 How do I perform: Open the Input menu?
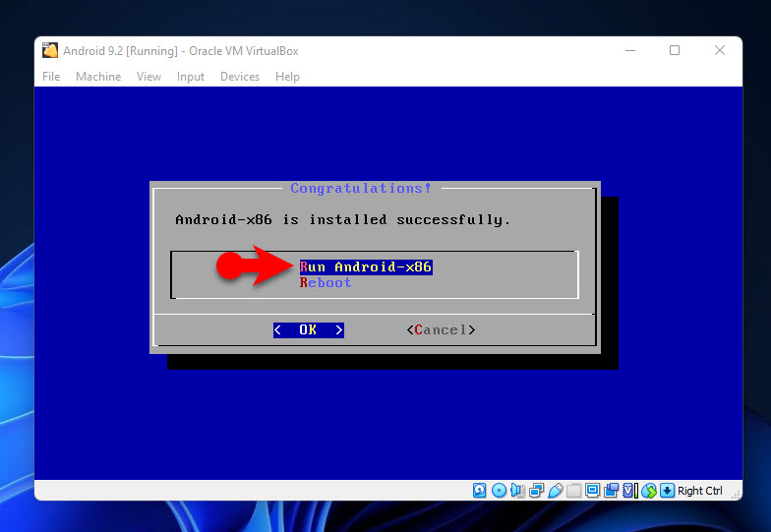click(x=191, y=77)
